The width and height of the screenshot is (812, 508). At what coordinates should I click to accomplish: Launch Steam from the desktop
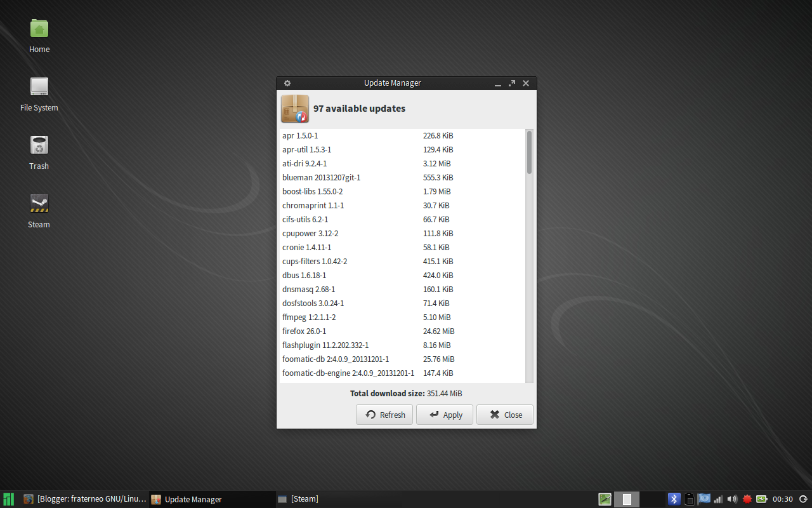pyautogui.click(x=39, y=203)
